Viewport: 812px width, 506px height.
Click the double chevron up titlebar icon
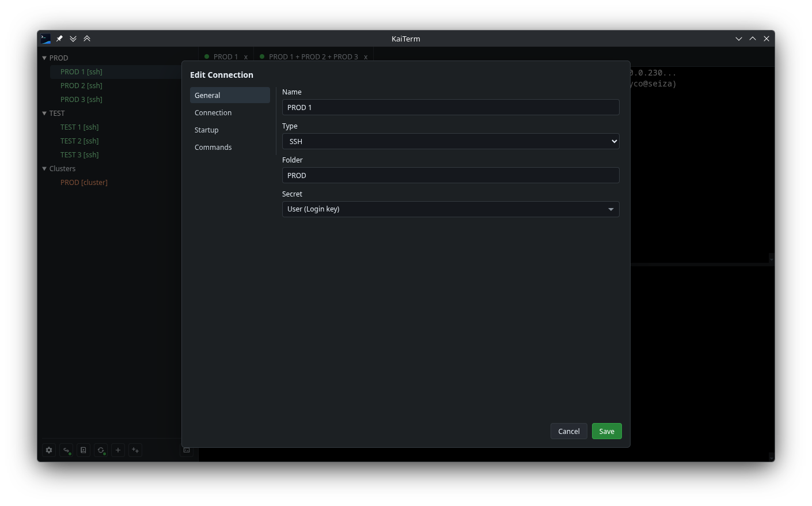pyautogui.click(x=87, y=39)
